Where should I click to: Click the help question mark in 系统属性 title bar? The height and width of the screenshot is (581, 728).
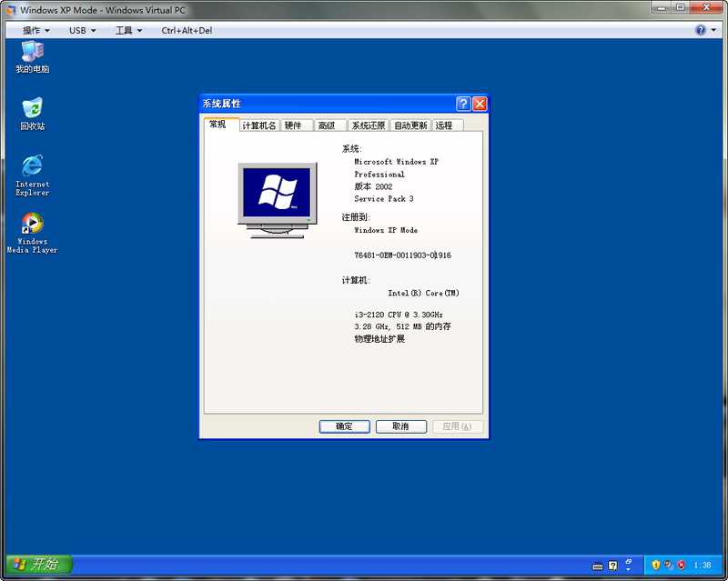(x=463, y=104)
